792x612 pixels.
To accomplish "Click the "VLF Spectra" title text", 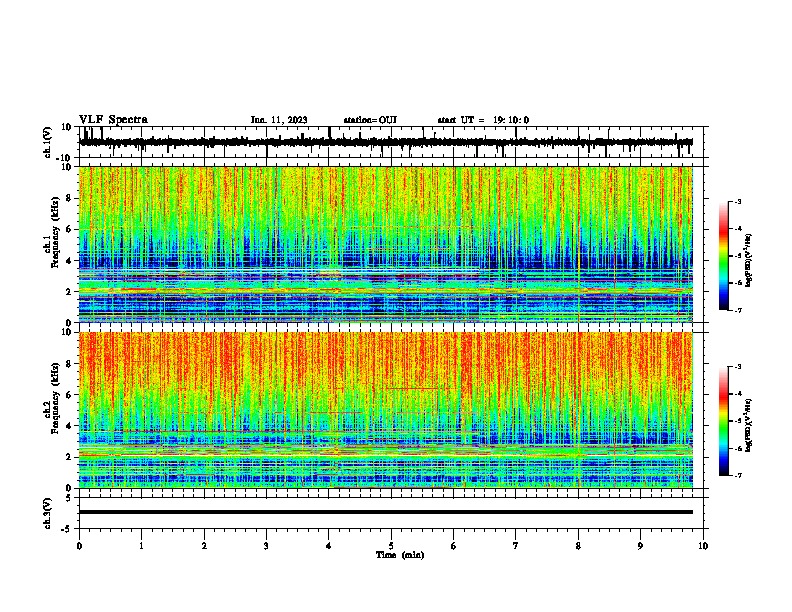I will pos(113,120).
